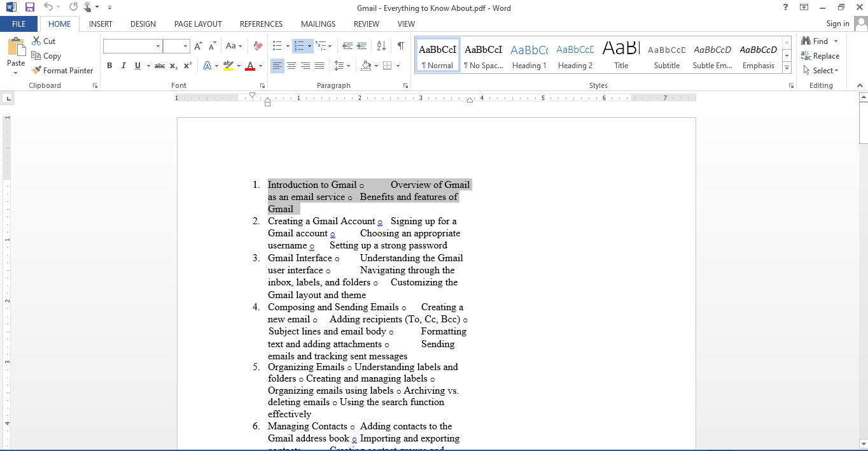Viewport: 868px width, 451px height.
Task: Click Decrease Indent icon
Action: pos(347,46)
